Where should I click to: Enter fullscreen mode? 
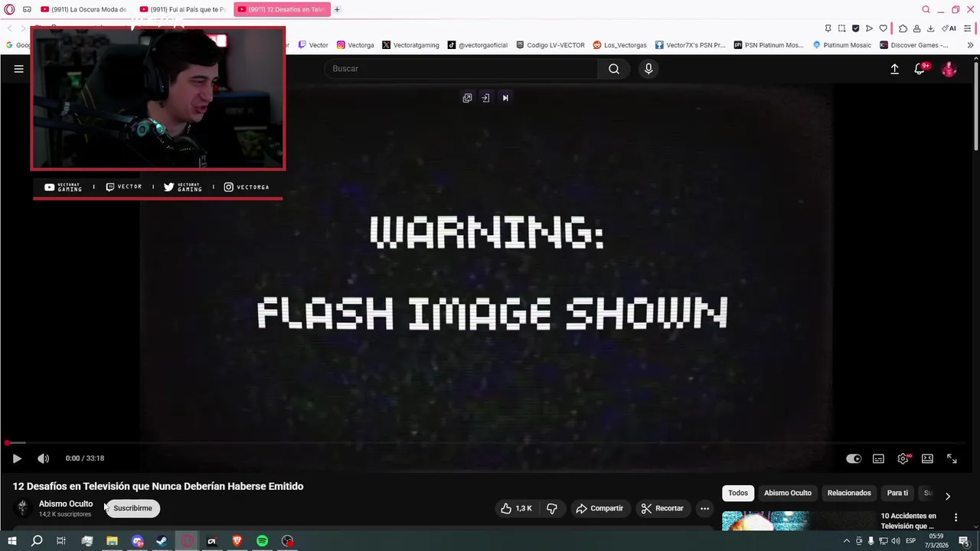coord(952,458)
